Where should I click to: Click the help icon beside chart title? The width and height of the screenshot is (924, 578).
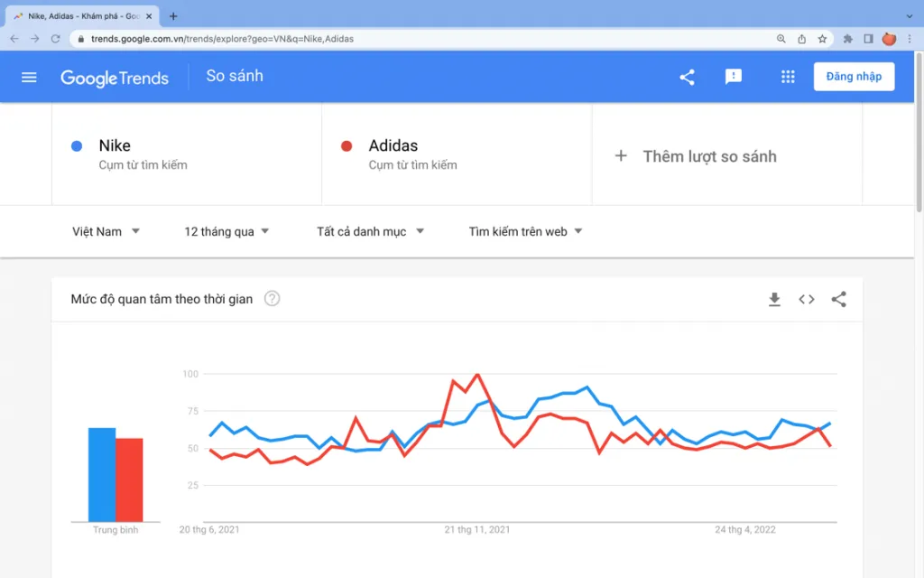pos(272,299)
